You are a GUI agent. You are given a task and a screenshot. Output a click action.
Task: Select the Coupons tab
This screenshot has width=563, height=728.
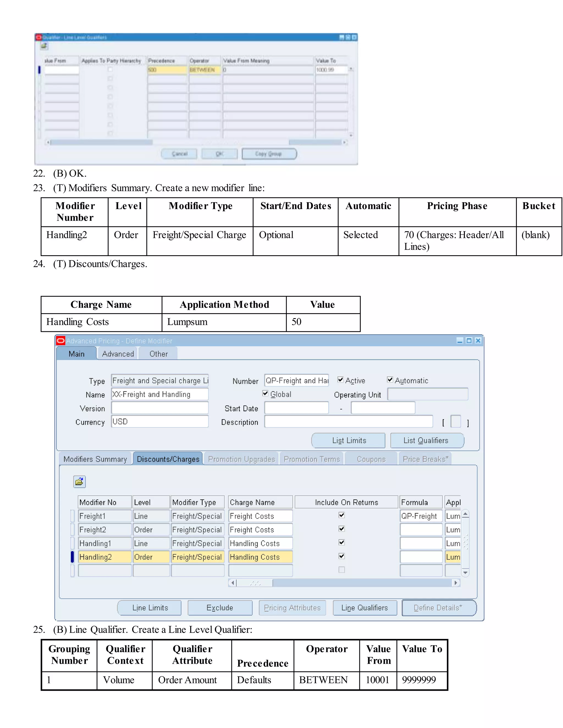click(x=371, y=459)
